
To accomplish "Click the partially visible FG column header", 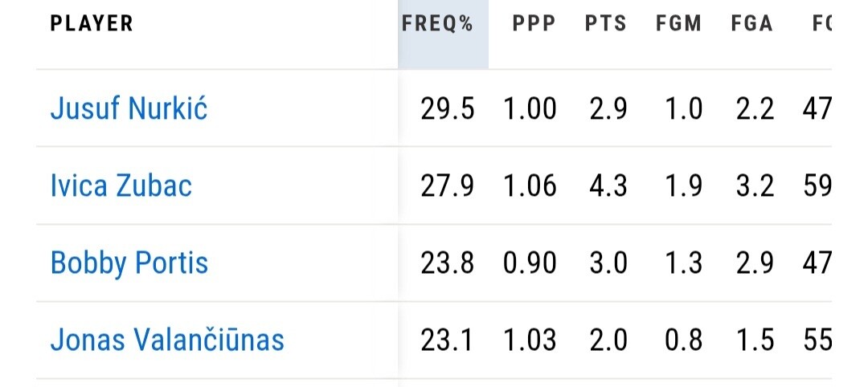I will (821, 24).
